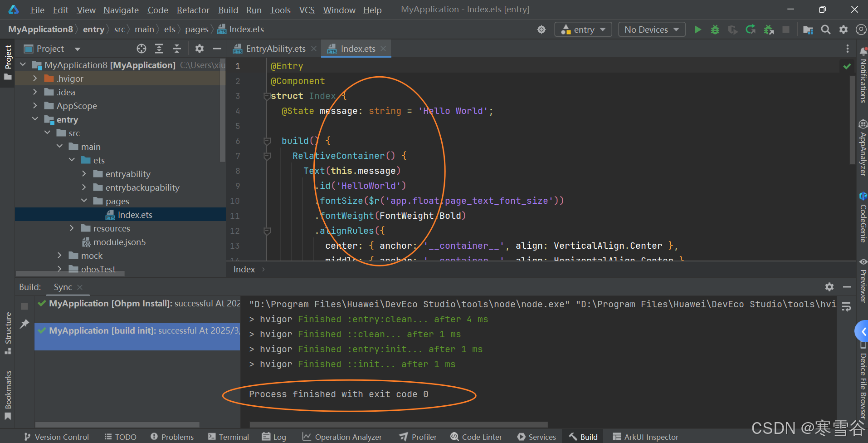
Task: Open Version Control tool window
Action: tap(57, 437)
